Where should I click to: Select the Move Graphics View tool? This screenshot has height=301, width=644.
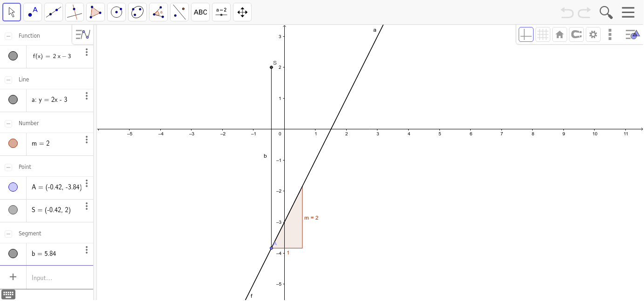242,12
